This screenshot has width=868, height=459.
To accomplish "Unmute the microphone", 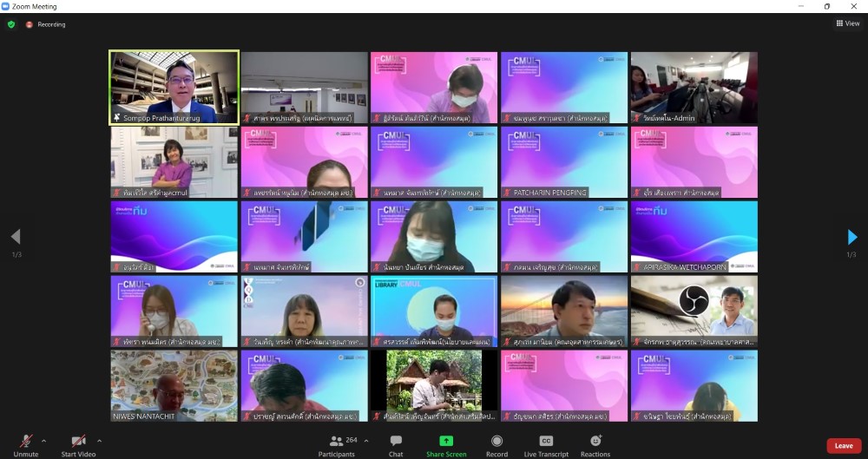I will (x=26, y=445).
